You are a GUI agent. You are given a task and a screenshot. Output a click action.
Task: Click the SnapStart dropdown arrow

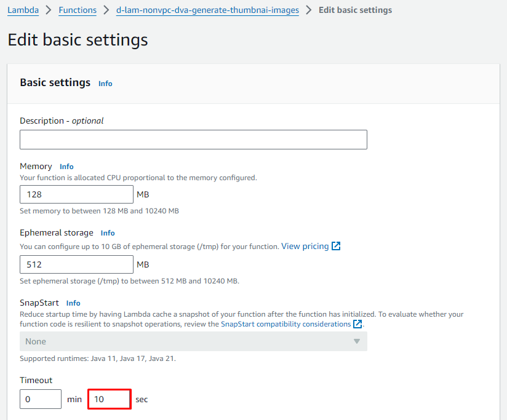click(x=356, y=341)
